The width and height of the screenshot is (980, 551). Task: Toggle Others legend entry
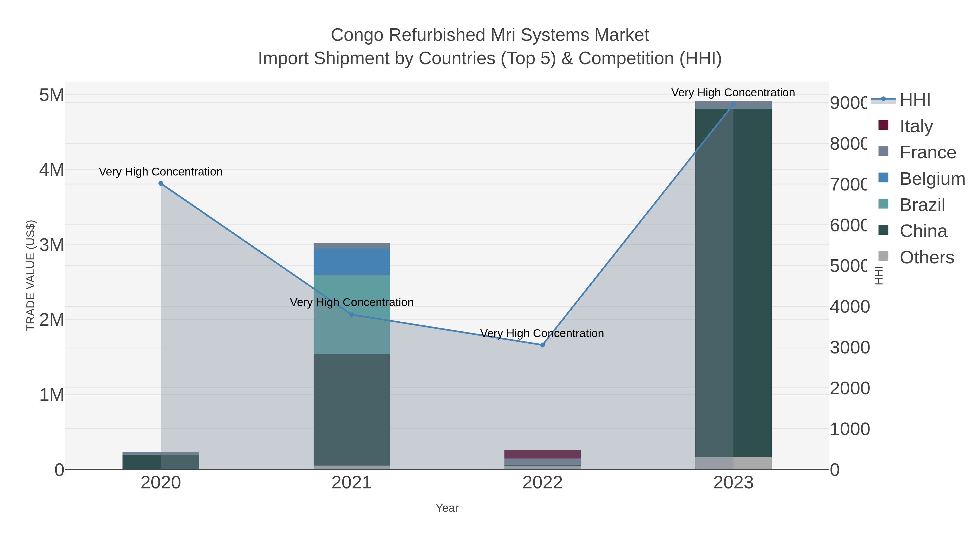916,257
